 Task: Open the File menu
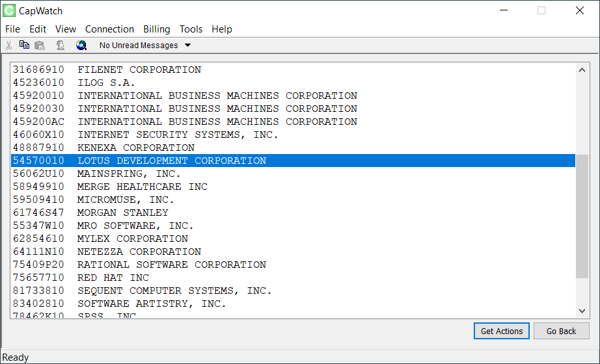[x=12, y=29]
